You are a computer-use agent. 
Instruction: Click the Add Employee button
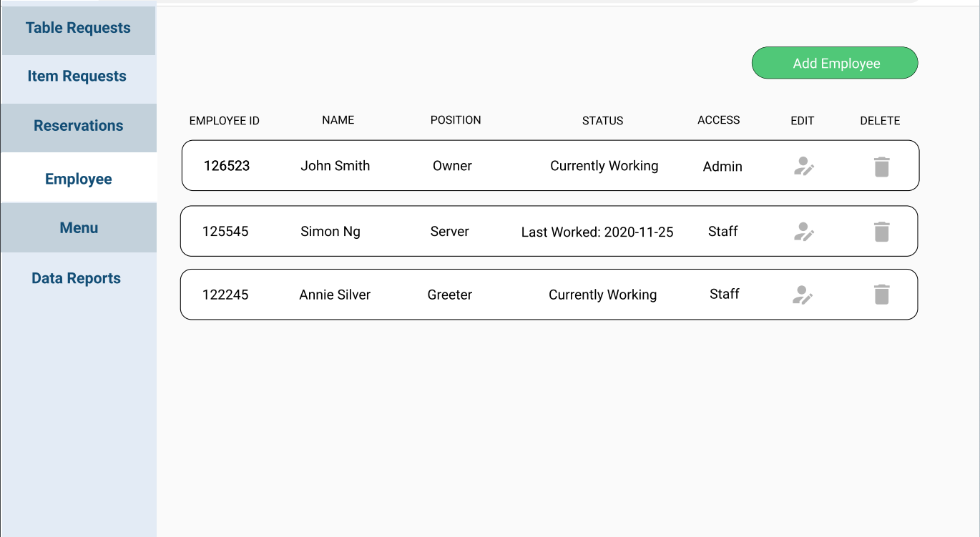(x=835, y=63)
